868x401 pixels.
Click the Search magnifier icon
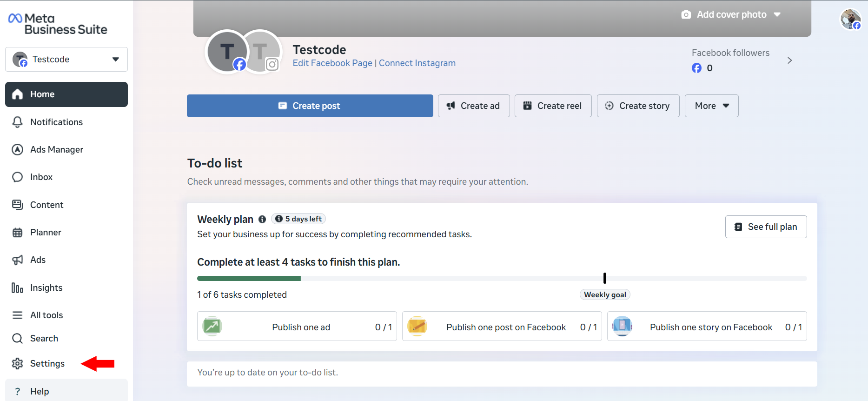click(x=17, y=338)
